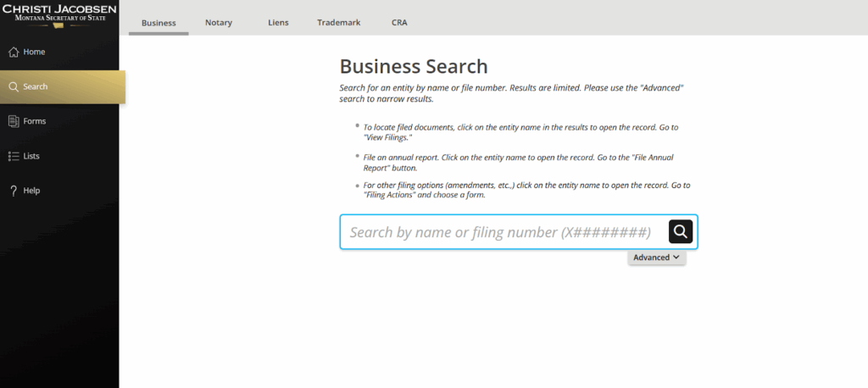Click the Forms text label in the sidebar
Image resolution: width=868 pixels, height=388 pixels.
pyautogui.click(x=35, y=122)
